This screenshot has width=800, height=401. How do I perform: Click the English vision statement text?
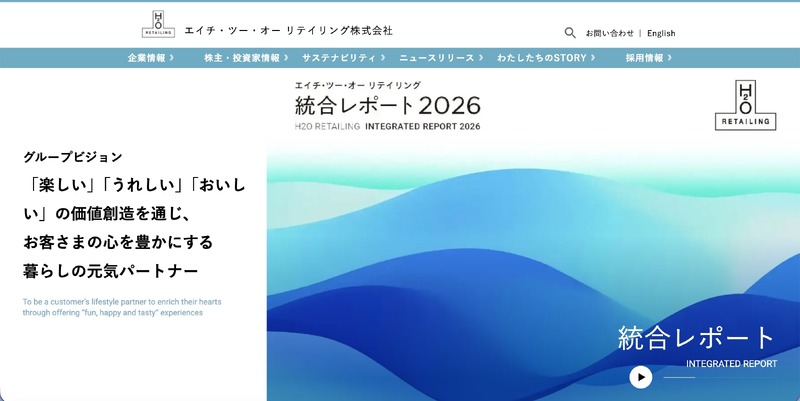click(122, 307)
